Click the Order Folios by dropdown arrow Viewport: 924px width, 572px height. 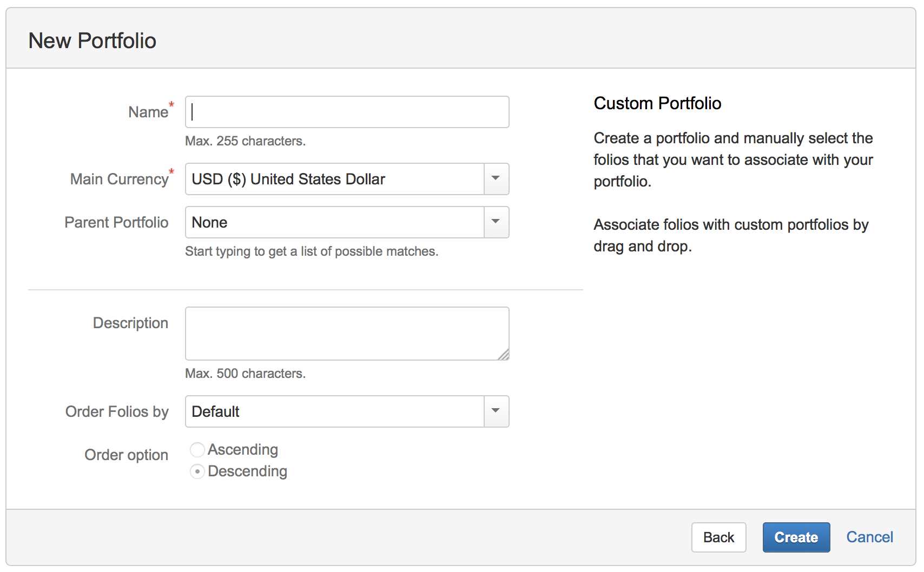496,411
